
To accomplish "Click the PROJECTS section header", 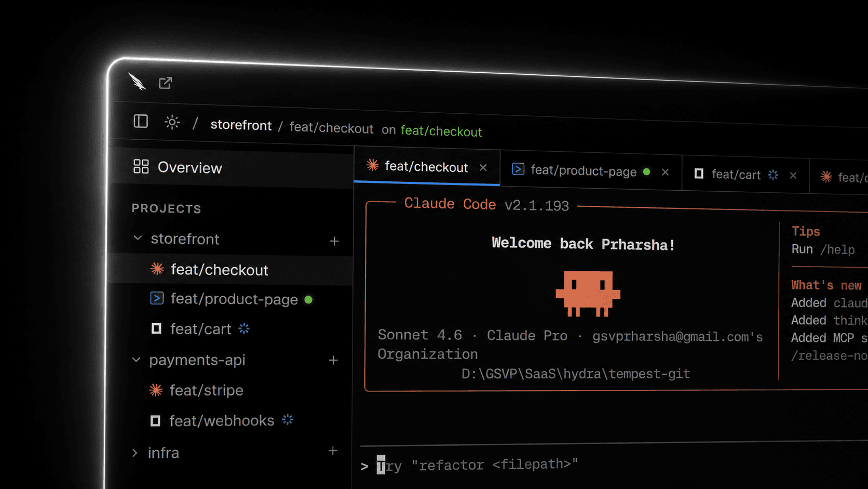I will tap(166, 208).
